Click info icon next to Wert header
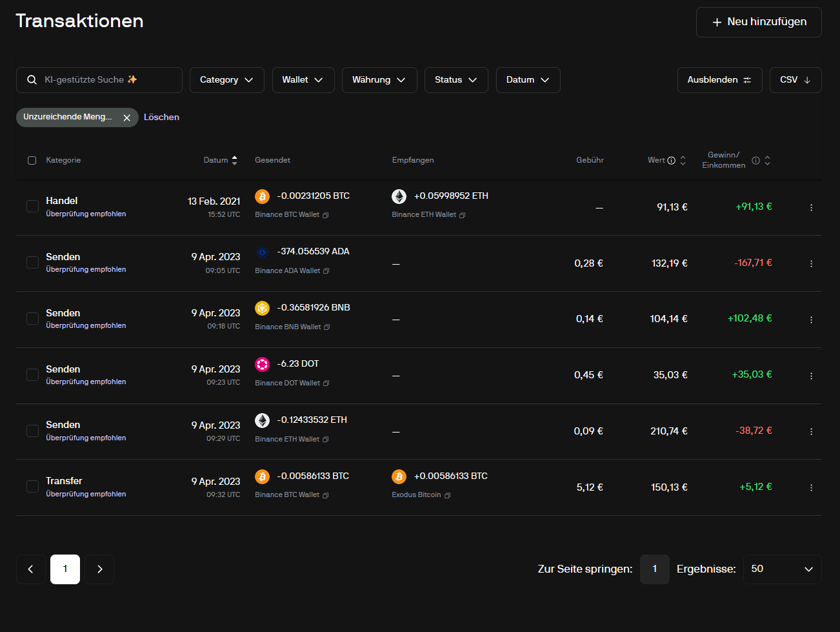 671,161
